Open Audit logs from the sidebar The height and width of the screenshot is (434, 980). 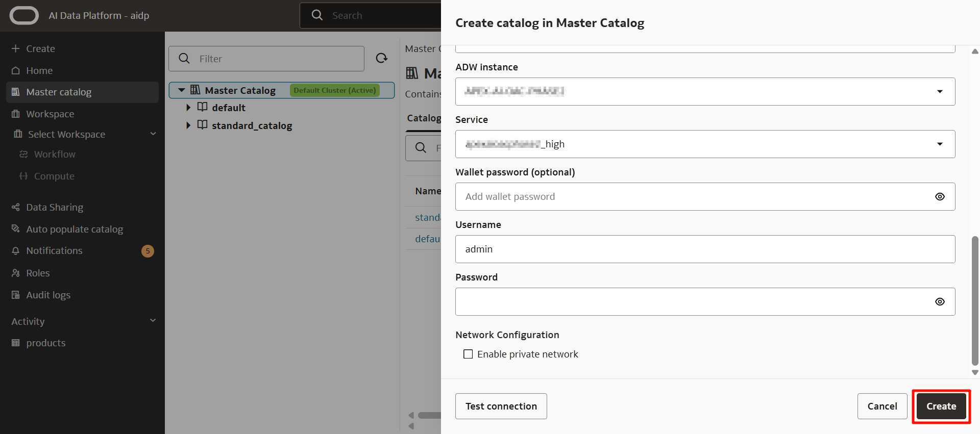[48, 295]
